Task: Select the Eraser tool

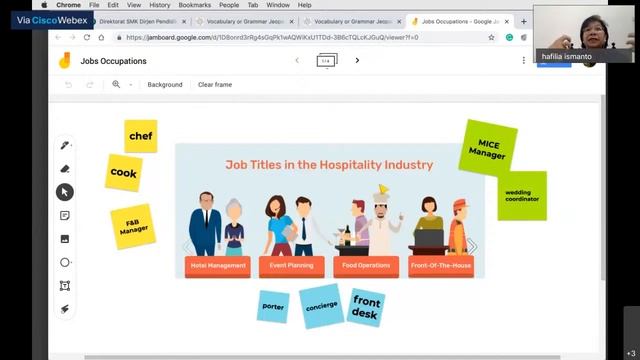Action: (x=64, y=169)
